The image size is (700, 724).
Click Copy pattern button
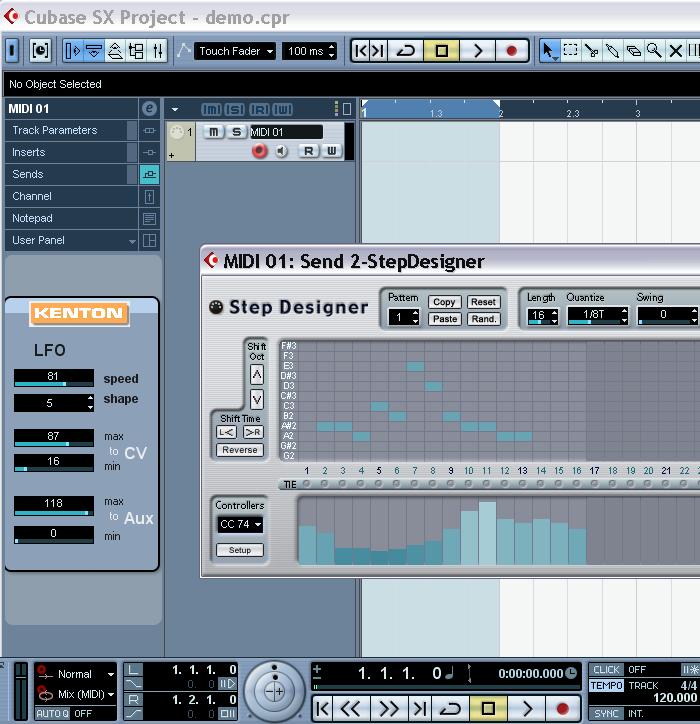click(x=444, y=302)
